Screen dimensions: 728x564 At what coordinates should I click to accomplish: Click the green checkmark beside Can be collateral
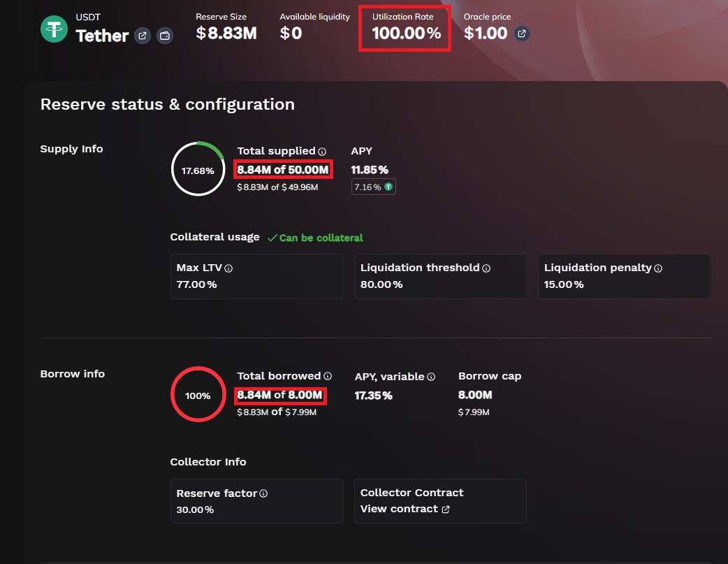pos(272,238)
